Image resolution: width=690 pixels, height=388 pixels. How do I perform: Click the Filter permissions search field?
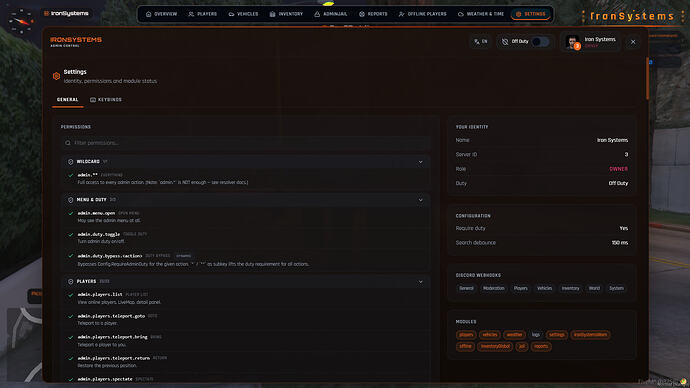coord(246,143)
